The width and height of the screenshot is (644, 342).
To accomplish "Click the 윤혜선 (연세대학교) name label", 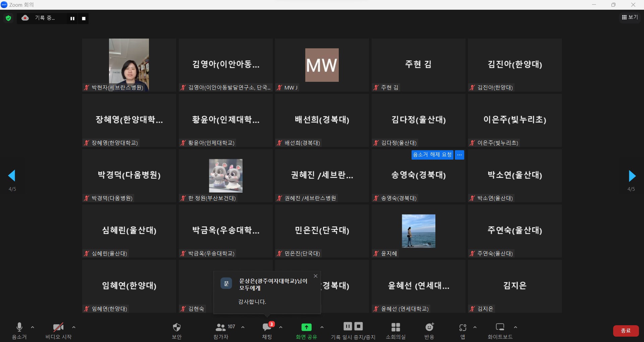I will (405, 309).
